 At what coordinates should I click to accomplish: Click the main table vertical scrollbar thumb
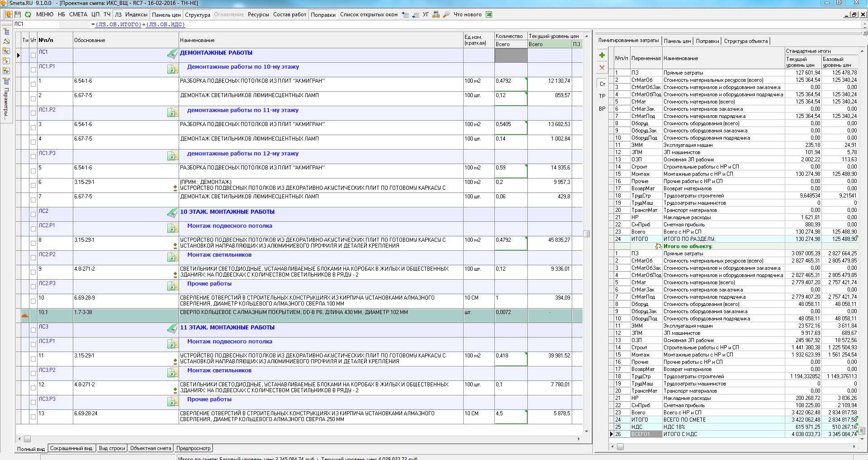pyautogui.click(x=587, y=234)
